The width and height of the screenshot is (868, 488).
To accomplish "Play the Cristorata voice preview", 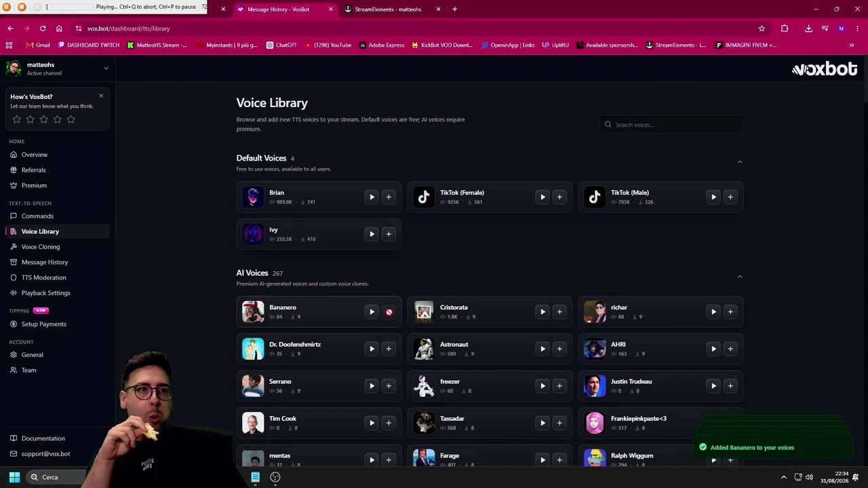I will pos(542,312).
